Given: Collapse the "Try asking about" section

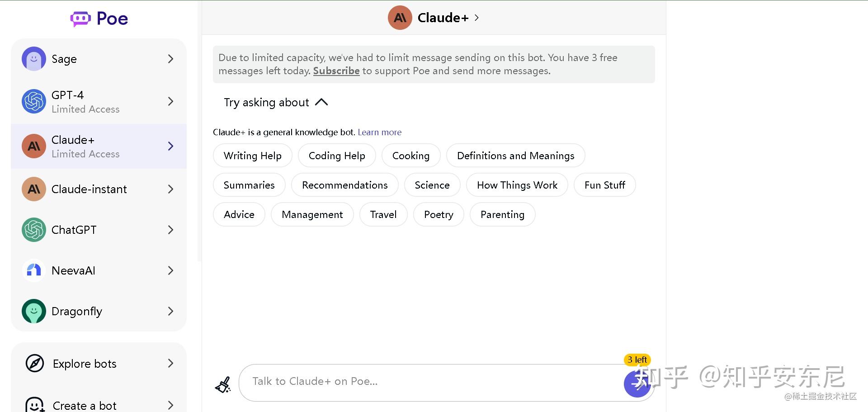Looking at the screenshot, I should pyautogui.click(x=321, y=102).
